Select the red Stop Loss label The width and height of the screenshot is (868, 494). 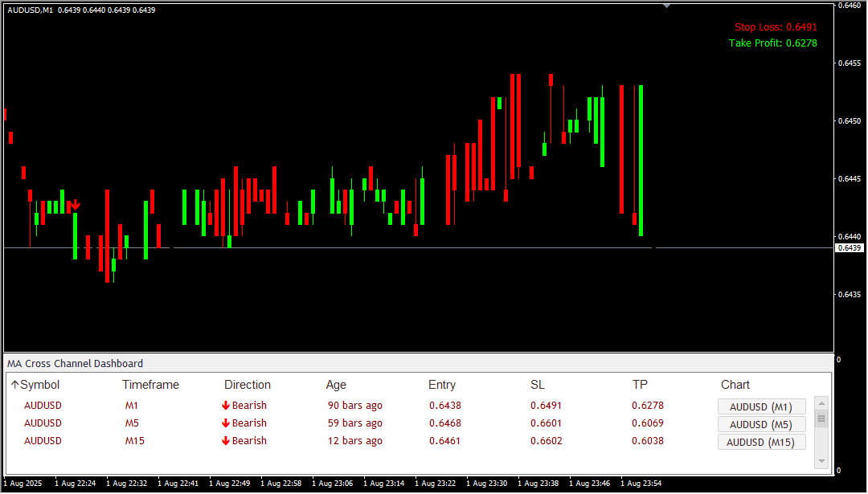(775, 27)
